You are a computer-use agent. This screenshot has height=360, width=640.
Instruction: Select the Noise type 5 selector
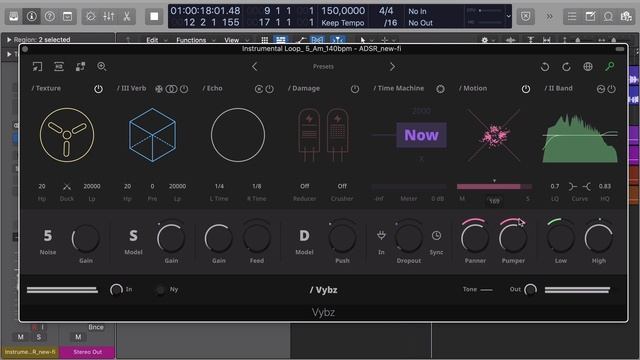click(x=48, y=236)
